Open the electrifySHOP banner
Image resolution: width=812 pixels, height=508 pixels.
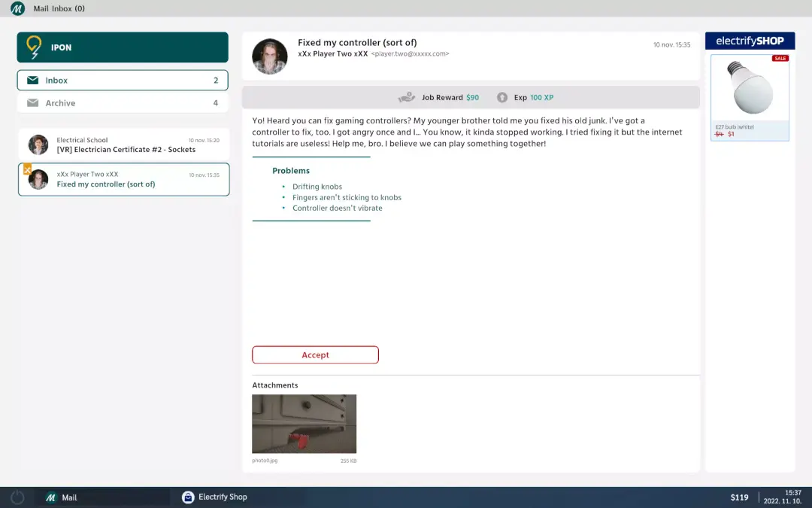tap(750, 41)
